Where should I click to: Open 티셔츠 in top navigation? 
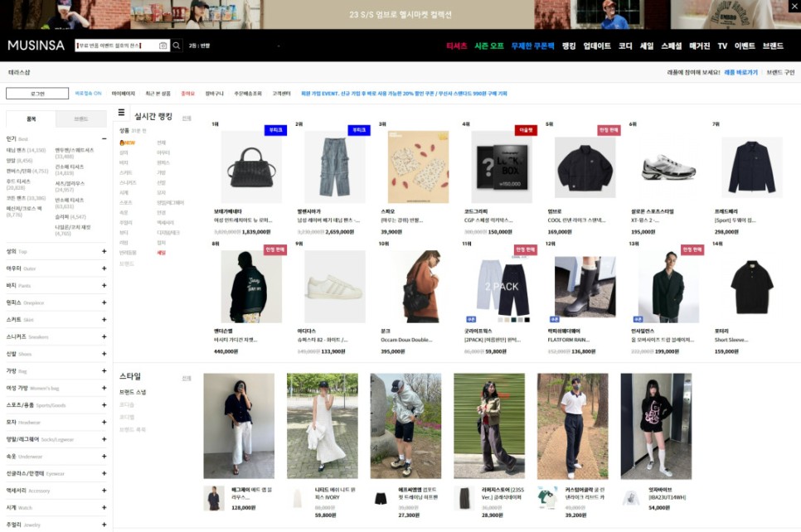457,46
